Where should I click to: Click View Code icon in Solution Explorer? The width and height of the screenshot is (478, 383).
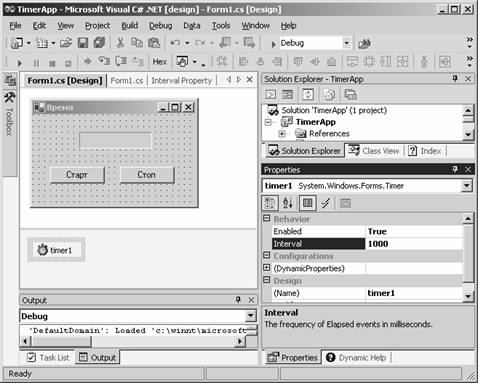(x=271, y=95)
